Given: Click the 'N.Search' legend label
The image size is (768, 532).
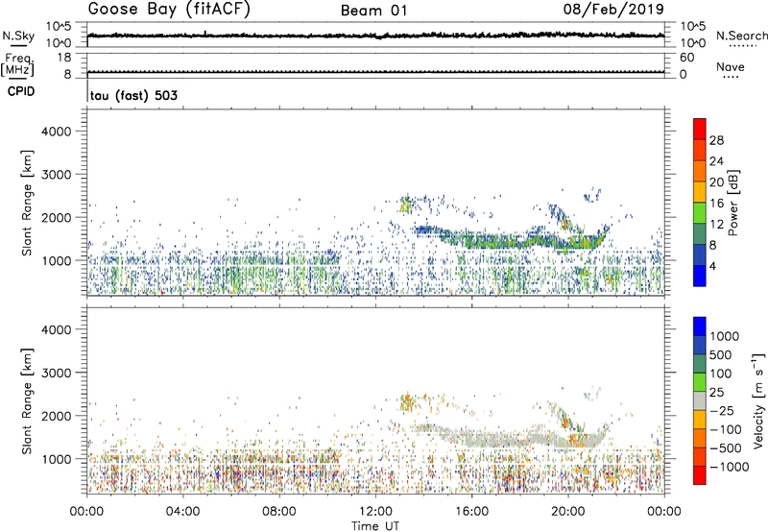Looking at the screenshot, I should (741, 36).
